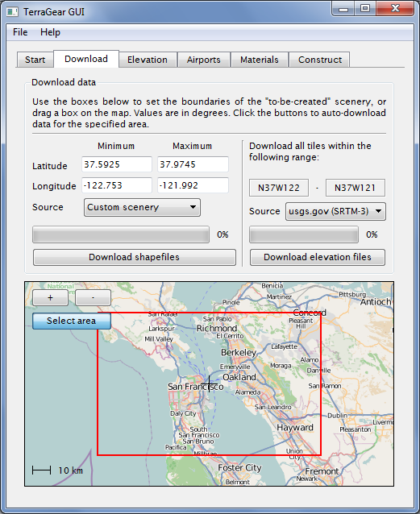The width and height of the screenshot is (420, 514).
Task: Click the N37W122 tile range field
Action: [279, 188]
